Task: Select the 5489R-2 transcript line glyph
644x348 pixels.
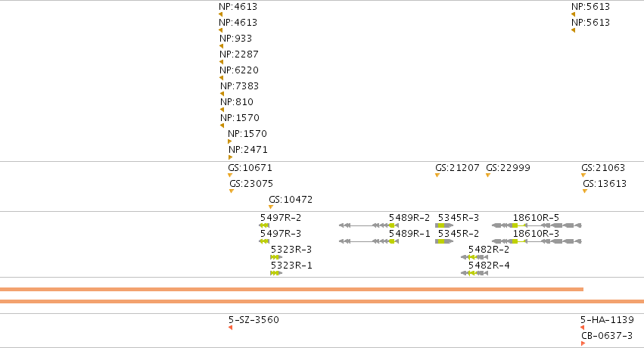Action: click(369, 225)
